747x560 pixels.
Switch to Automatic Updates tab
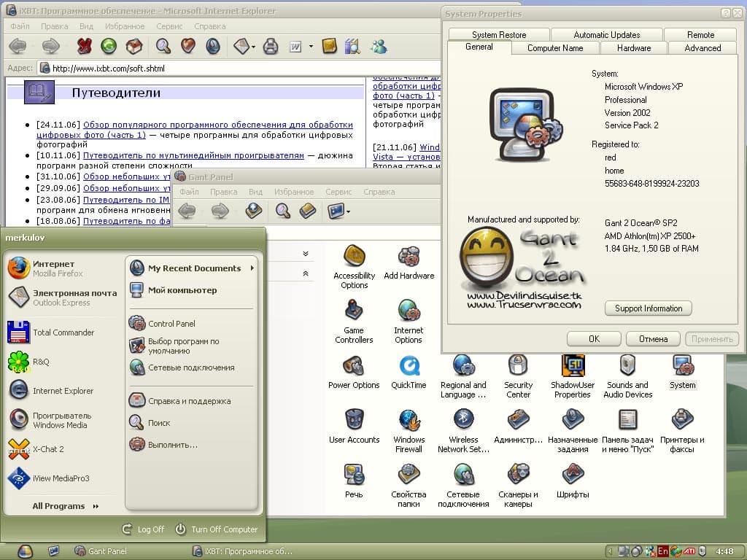606,35
